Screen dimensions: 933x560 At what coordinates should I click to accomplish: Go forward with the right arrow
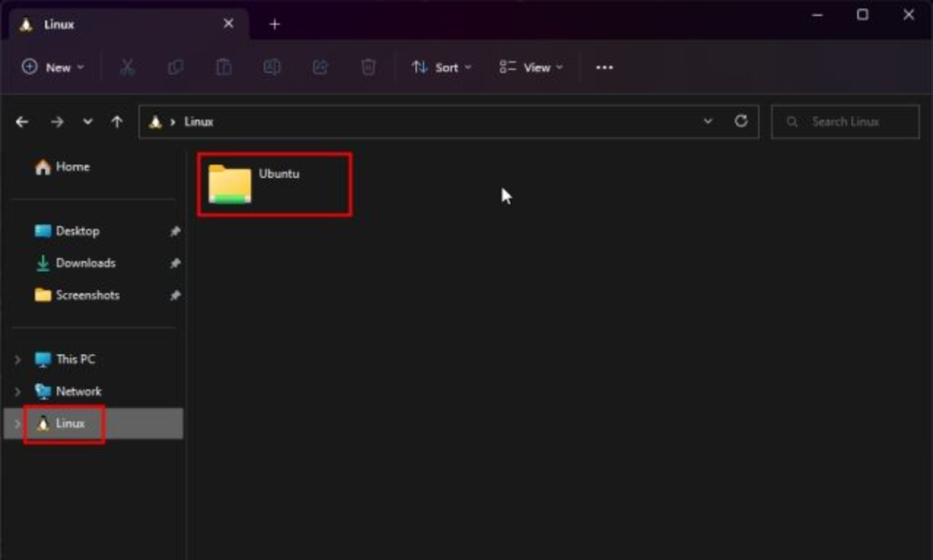click(57, 122)
